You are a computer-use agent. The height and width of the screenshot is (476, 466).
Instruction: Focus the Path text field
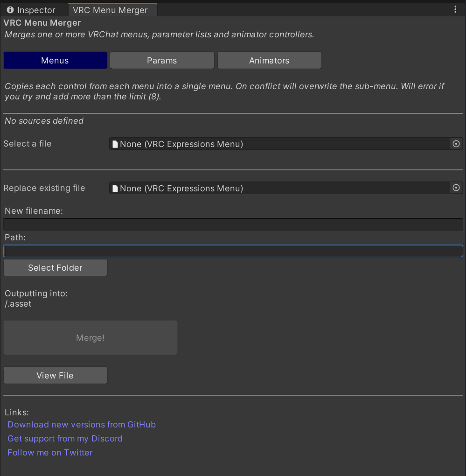click(233, 251)
